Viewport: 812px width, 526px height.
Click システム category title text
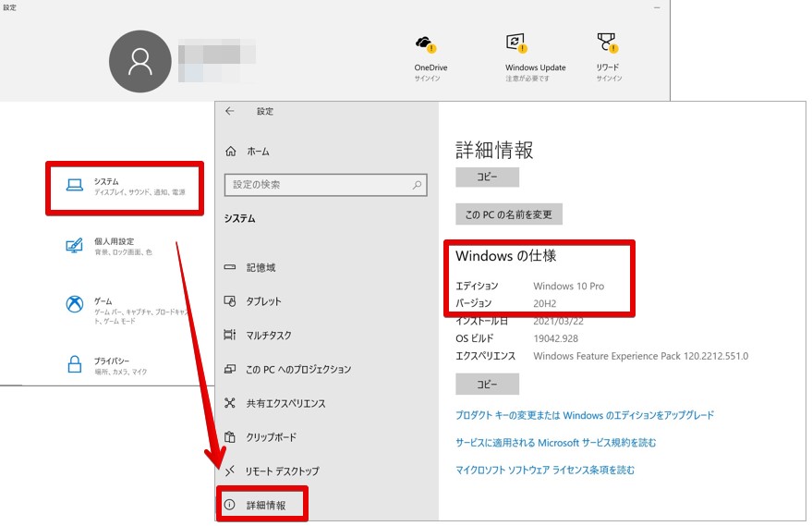click(x=106, y=181)
